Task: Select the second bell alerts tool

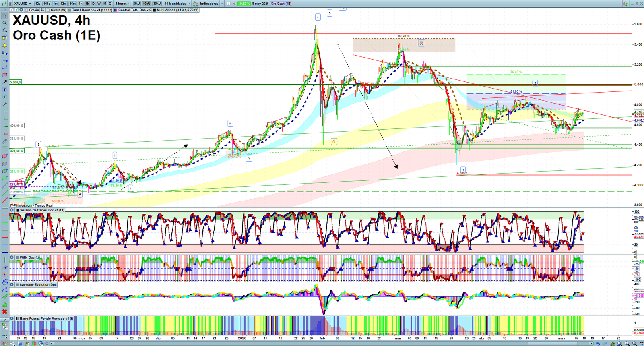Action: pyautogui.click(x=4, y=45)
